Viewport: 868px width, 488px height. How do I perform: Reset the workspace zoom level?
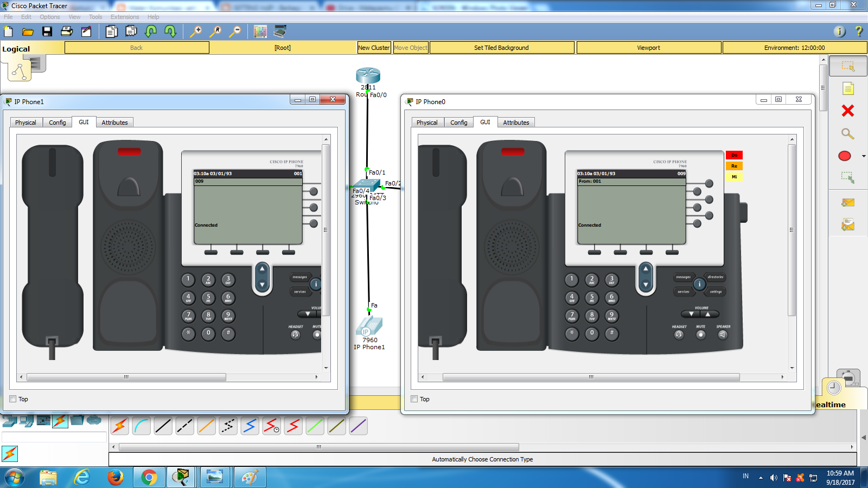[x=215, y=31]
